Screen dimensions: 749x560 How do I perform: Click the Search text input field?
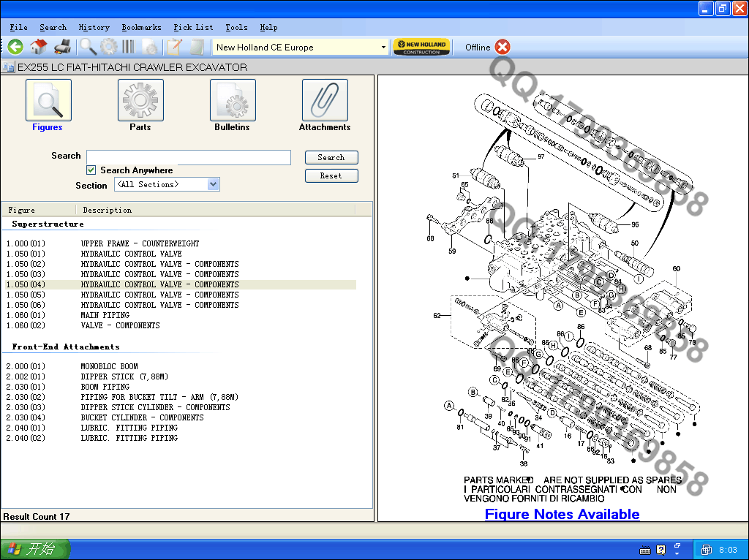click(188, 157)
